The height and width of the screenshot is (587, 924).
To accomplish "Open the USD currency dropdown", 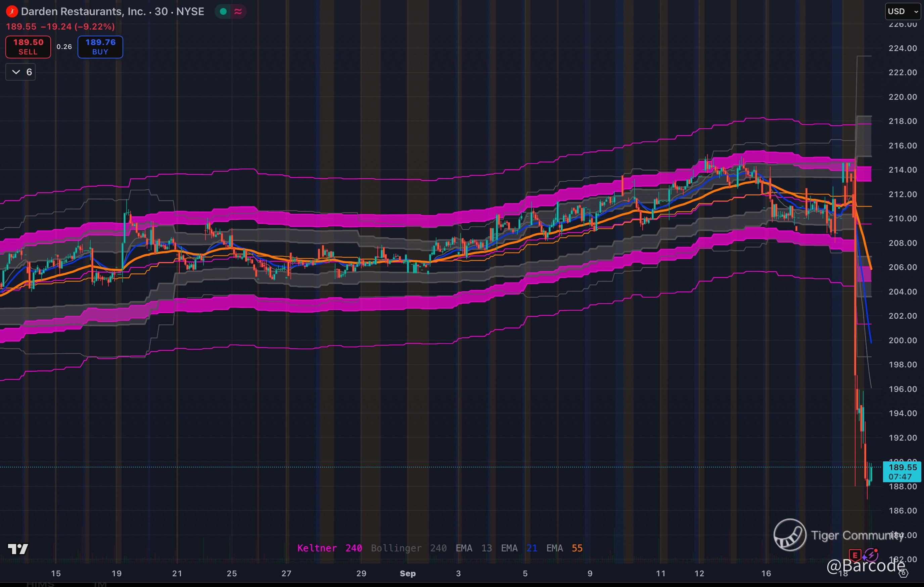I will click(902, 11).
